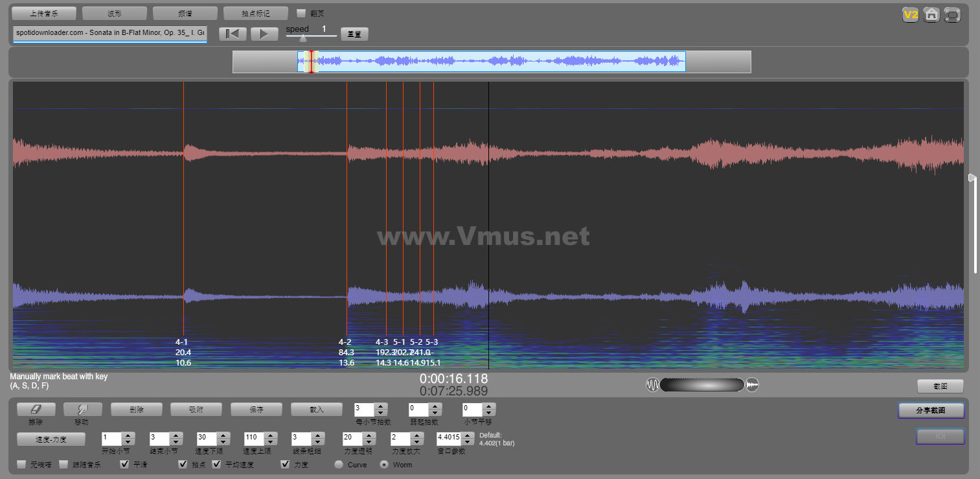Uncheck the 力度 dynamics checkbox
The width and height of the screenshot is (980, 479).
[x=285, y=465]
